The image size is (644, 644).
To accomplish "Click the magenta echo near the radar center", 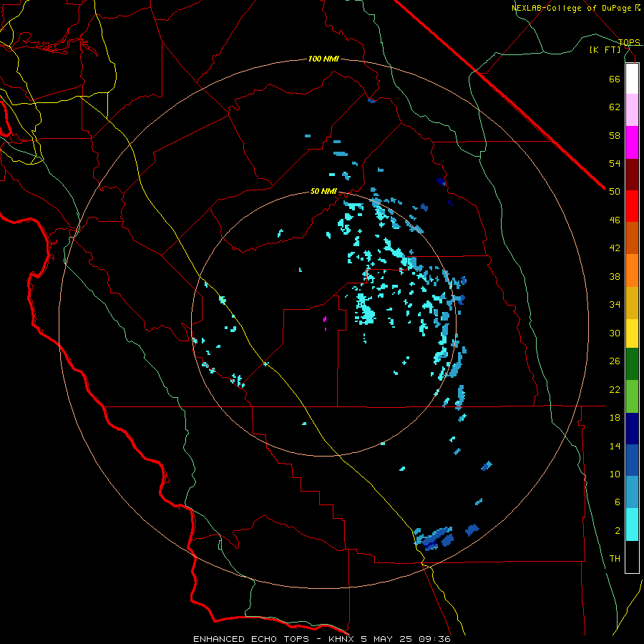I will click(325, 318).
